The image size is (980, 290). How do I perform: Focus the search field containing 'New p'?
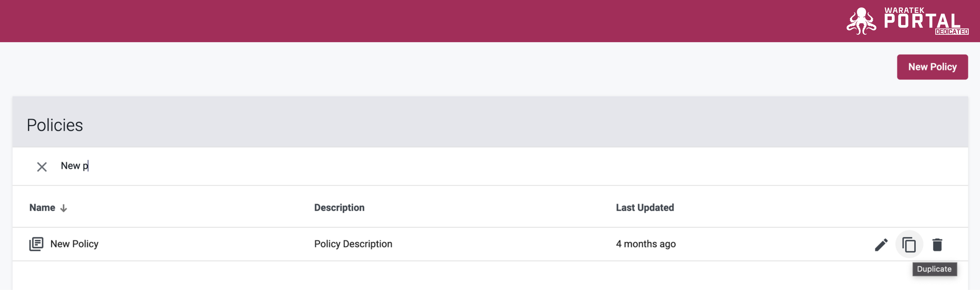510,166
